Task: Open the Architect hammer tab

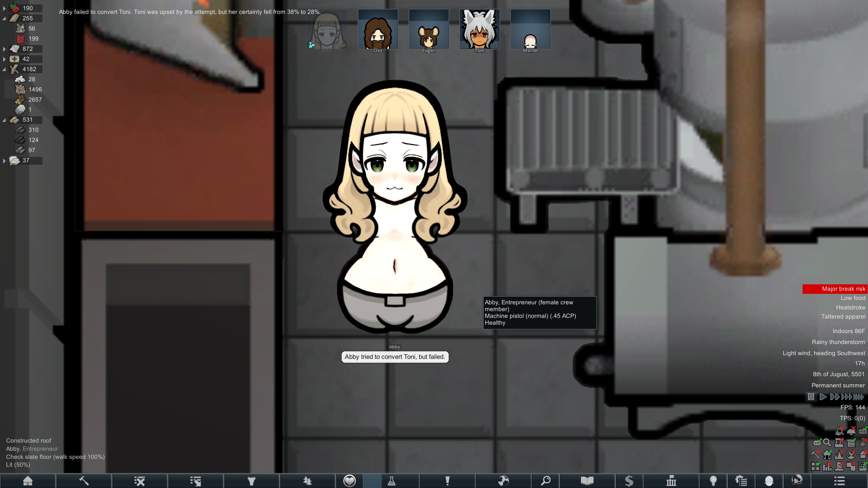Action: pyautogui.click(x=84, y=481)
